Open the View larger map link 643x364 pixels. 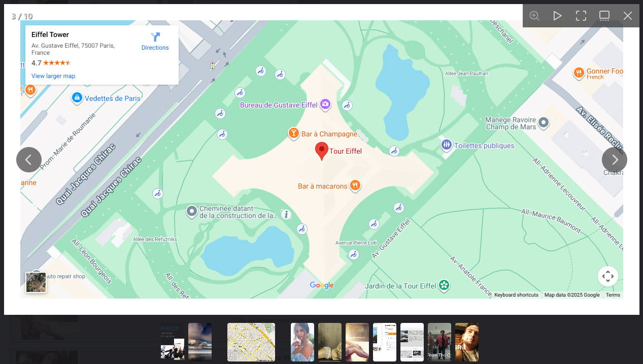coord(53,76)
